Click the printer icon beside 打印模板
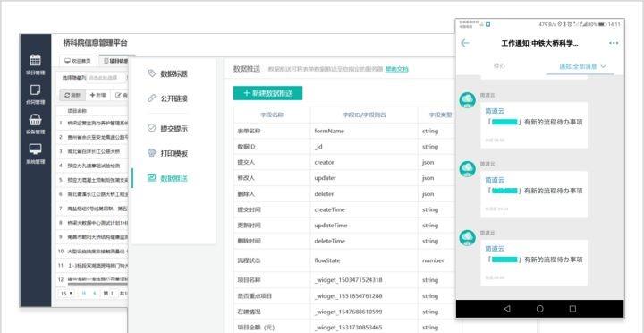 pyautogui.click(x=151, y=153)
